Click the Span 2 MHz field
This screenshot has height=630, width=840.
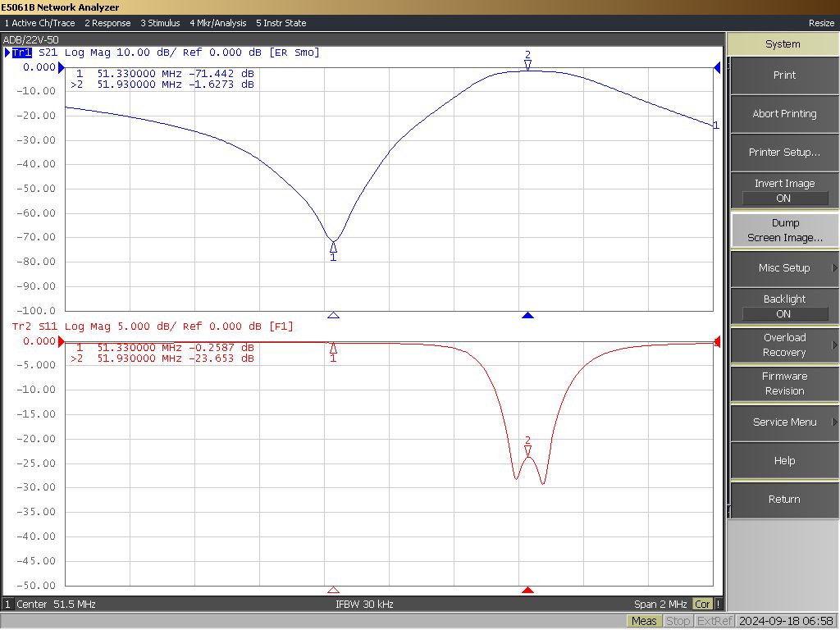[660, 605]
